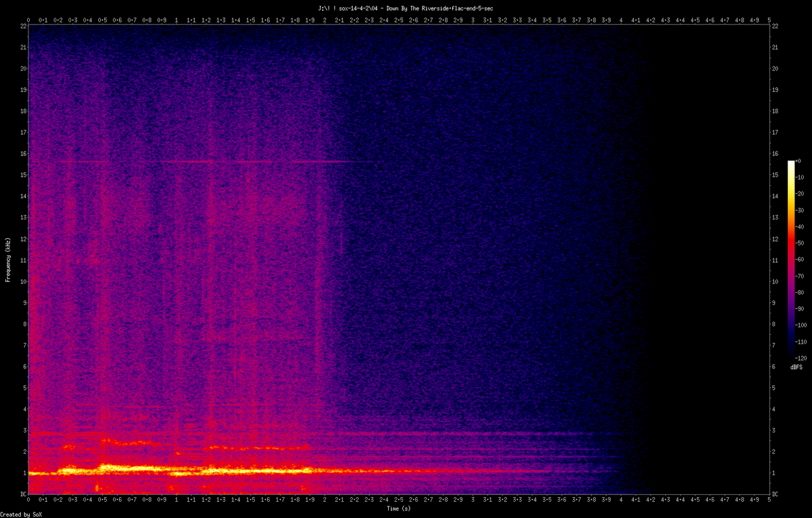Click "19" on the right frequency axis

click(x=774, y=90)
